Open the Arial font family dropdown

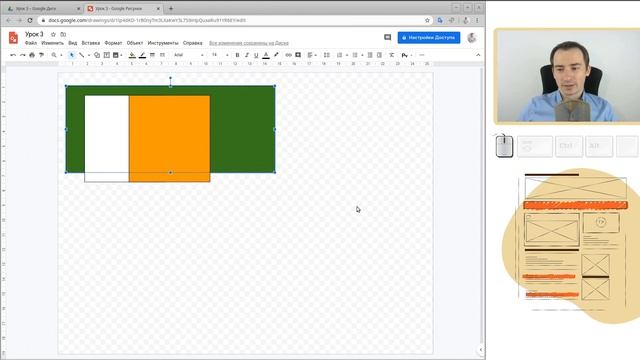pos(189,55)
